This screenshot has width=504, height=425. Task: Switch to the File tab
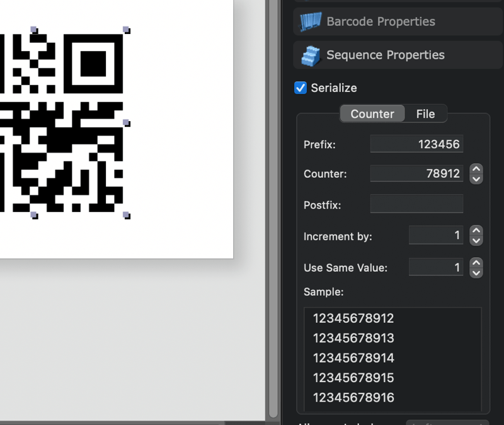pos(426,114)
